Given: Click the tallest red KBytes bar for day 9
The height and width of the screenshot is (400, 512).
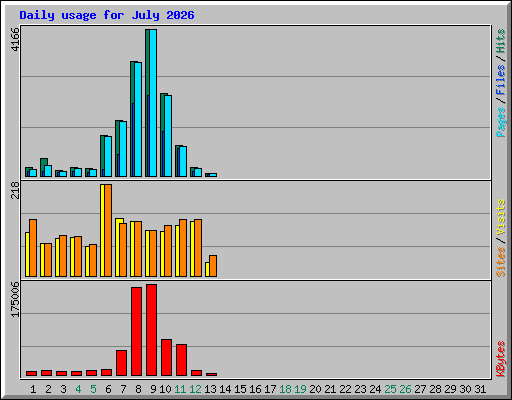Looking at the screenshot, I should coord(151,330).
